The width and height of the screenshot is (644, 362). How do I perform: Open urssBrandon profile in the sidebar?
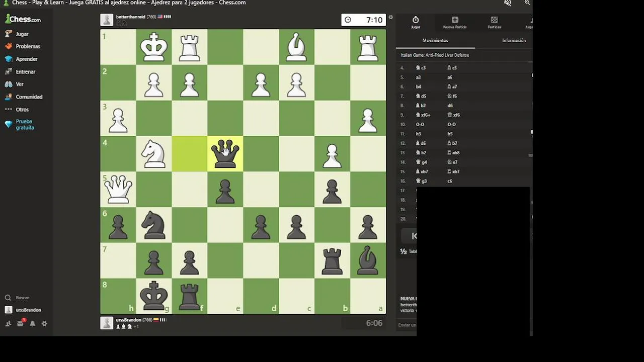[x=23, y=310]
